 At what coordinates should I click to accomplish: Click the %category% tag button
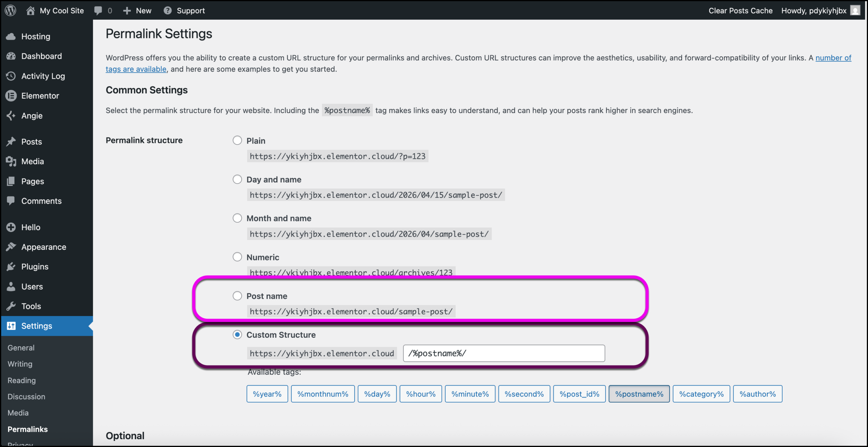pyautogui.click(x=701, y=394)
